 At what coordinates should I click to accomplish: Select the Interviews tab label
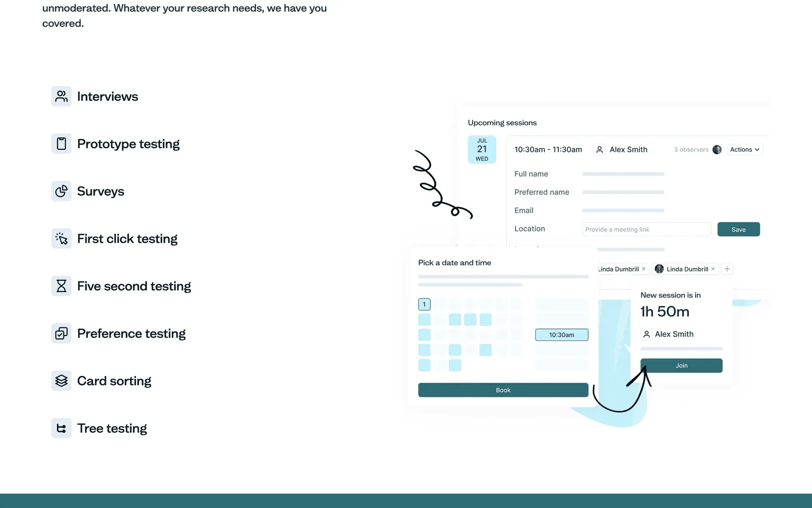107,97
